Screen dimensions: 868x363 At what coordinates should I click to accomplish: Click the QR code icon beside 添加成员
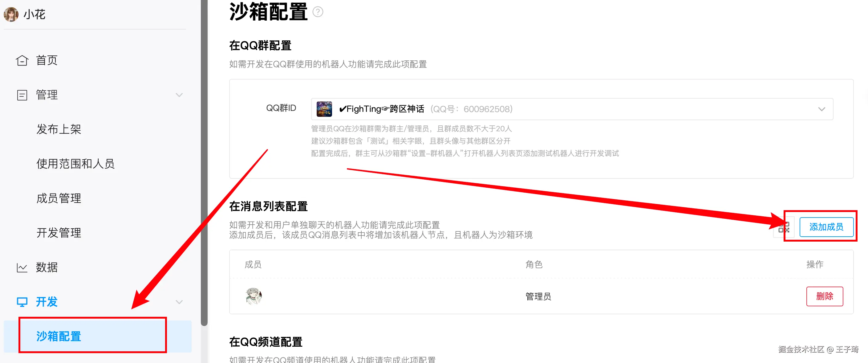coord(784,227)
